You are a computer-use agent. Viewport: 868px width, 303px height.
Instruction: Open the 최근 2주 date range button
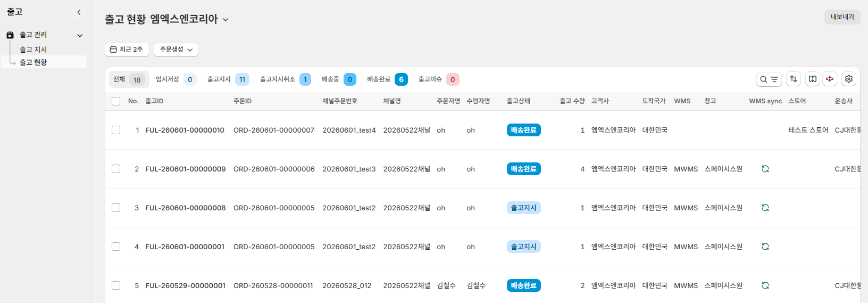(x=127, y=50)
